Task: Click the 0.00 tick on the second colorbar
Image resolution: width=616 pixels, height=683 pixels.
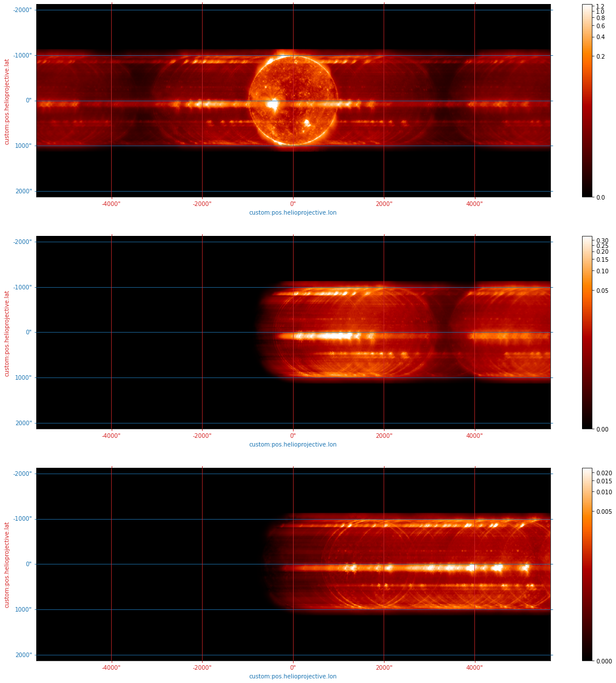Action: [602, 429]
